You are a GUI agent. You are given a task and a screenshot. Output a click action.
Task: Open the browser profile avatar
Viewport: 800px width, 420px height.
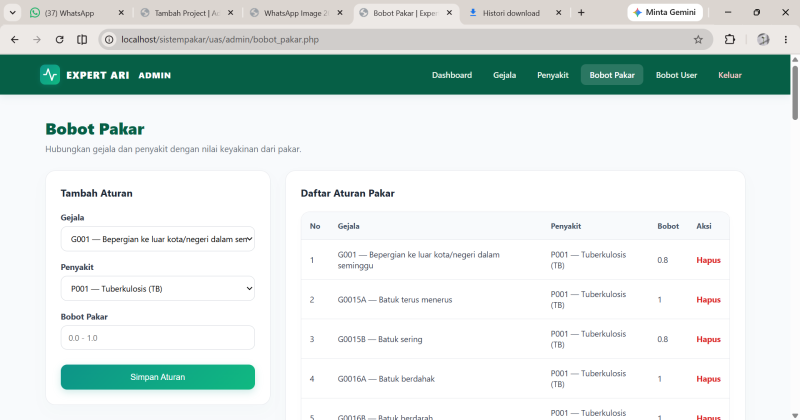pos(763,39)
